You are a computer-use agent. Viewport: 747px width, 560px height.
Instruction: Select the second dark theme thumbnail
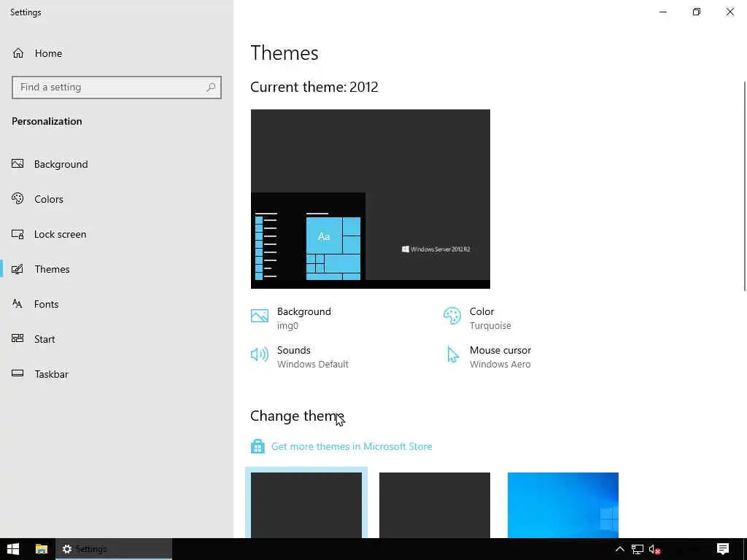tap(435, 505)
